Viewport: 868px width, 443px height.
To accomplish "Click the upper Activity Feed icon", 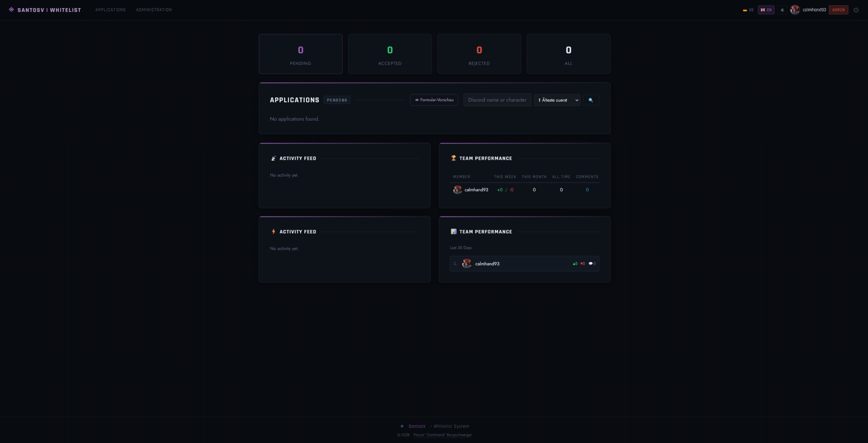I will (x=273, y=159).
